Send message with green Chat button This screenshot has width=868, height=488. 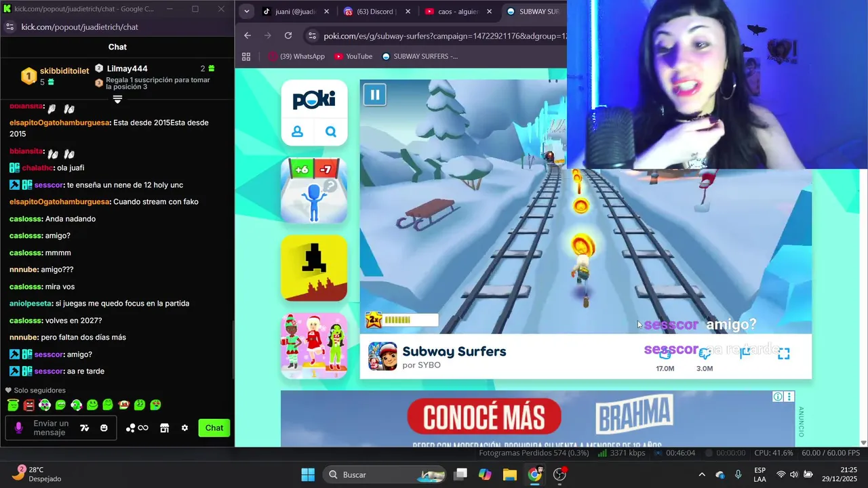[214, 428]
